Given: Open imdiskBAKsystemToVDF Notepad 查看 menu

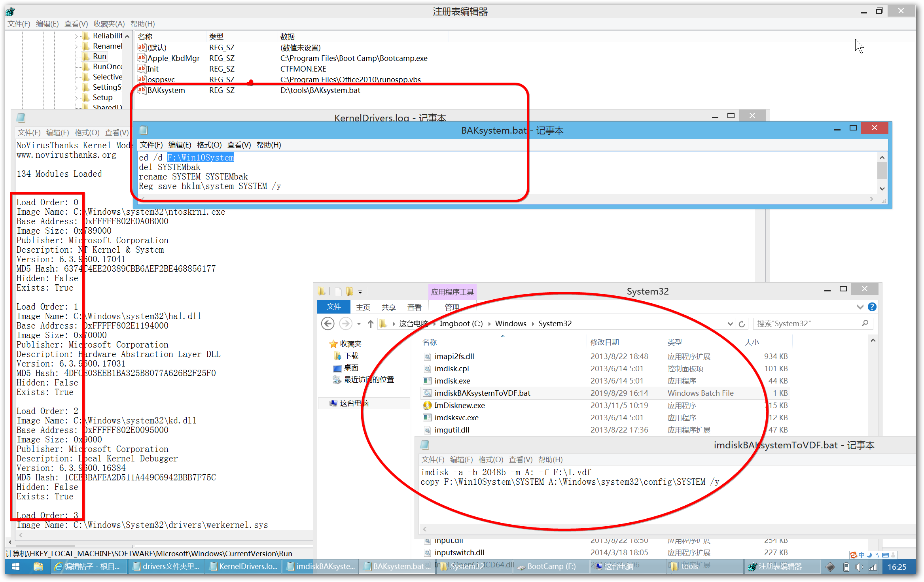Looking at the screenshot, I should [521, 460].
